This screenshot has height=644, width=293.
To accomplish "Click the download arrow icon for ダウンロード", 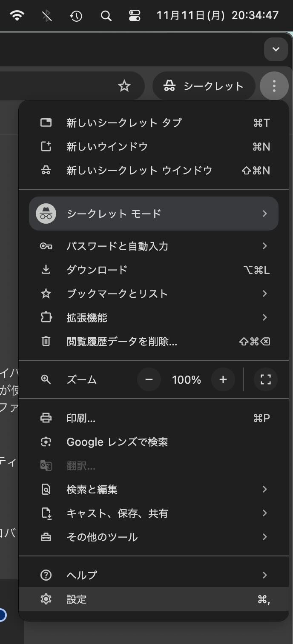I will pyautogui.click(x=46, y=270).
